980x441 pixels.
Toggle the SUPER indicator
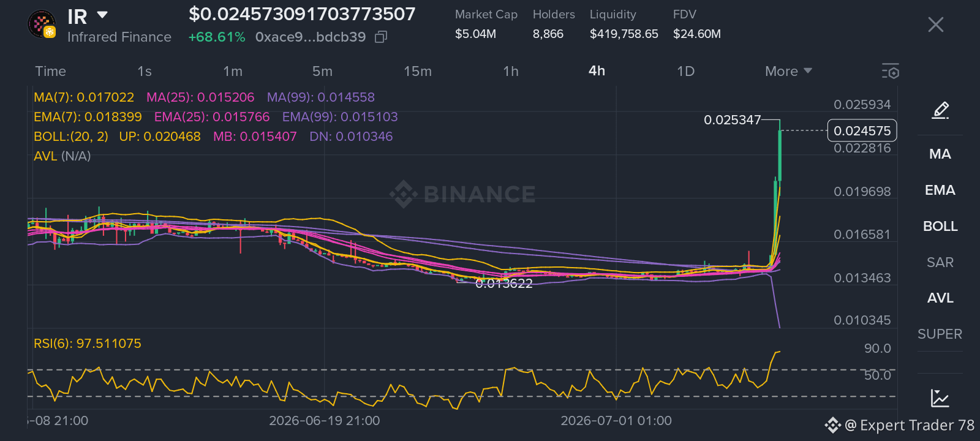[x=940, y=334]
